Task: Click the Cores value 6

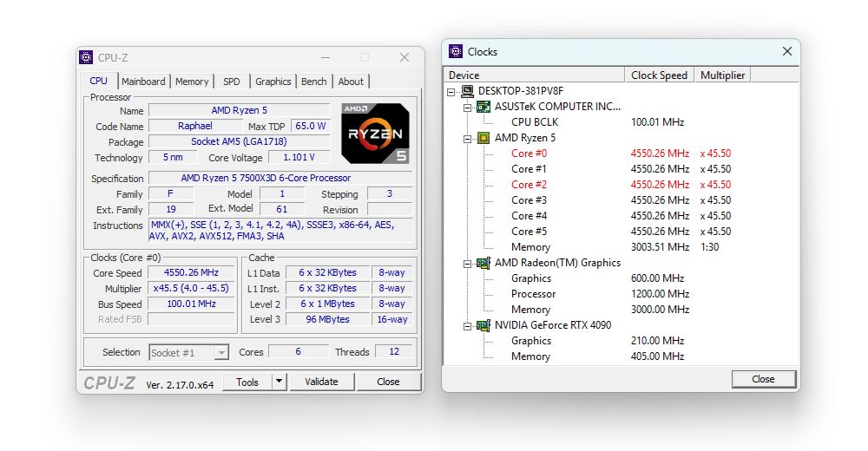Action: 299,351
